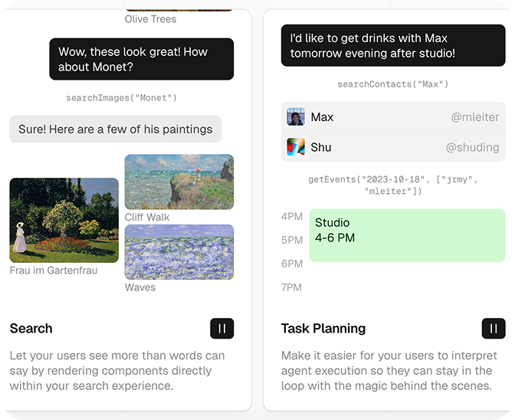515x420 pixels.
Task: Pause the Search demo animation
Action: (222, 328)
